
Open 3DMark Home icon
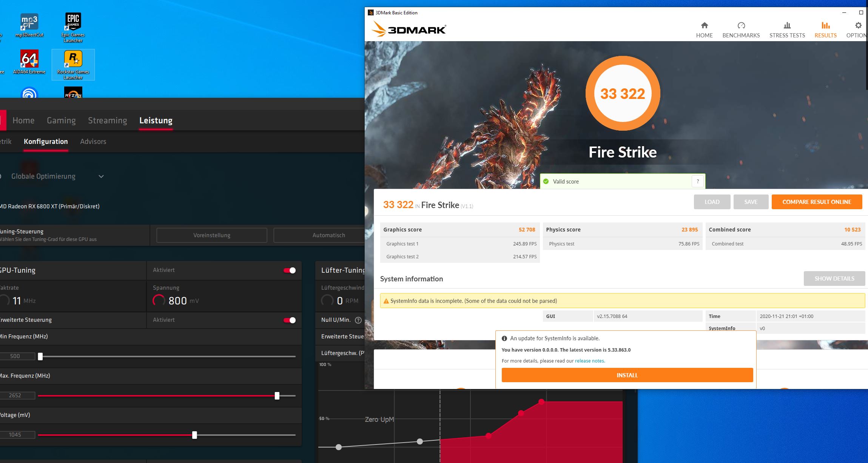[x=704, y=26]
